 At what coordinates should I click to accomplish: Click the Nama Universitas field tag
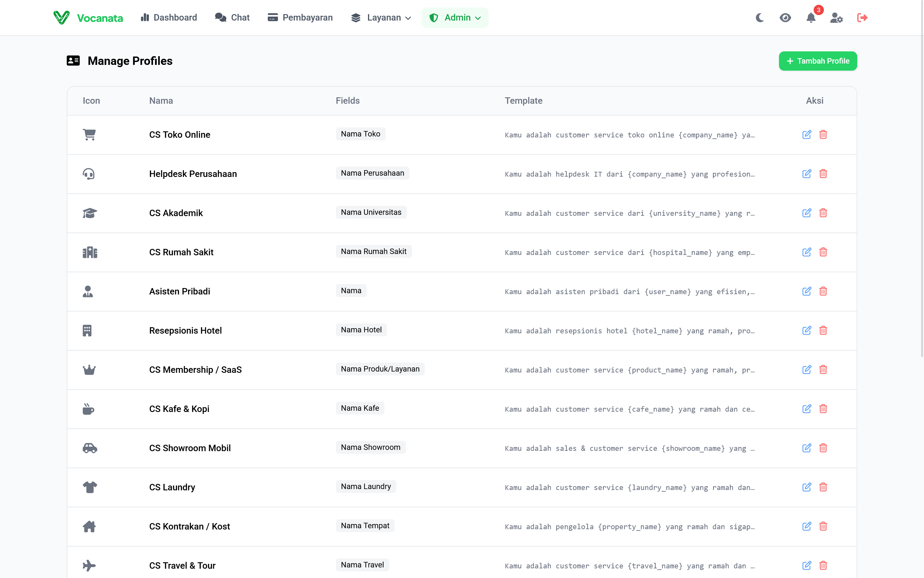pos(371,212)
